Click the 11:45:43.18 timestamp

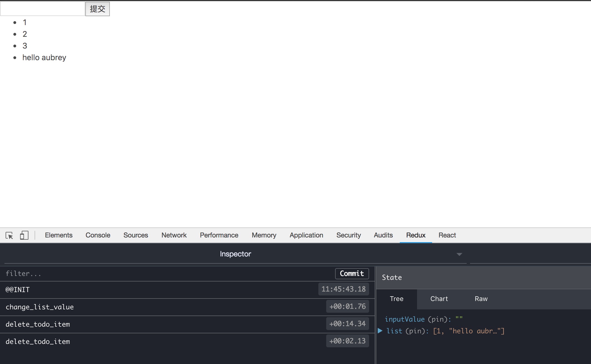[343, 289]
